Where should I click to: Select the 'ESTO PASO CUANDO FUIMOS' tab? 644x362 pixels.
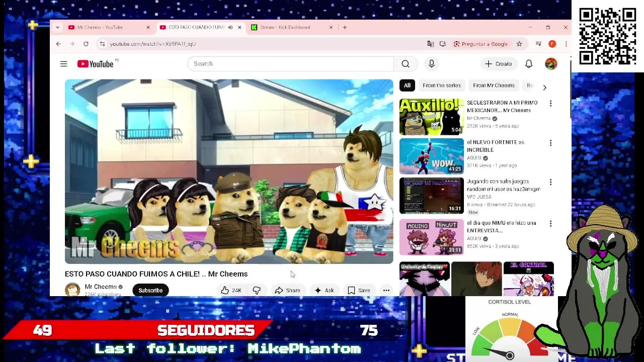click(196, 27)
